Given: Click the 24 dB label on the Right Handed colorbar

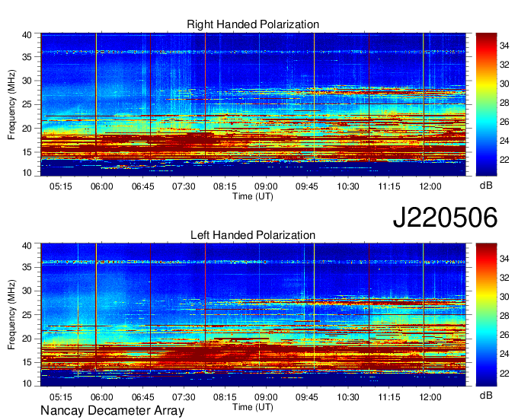Looking at the screenshot, I should 504,141.
